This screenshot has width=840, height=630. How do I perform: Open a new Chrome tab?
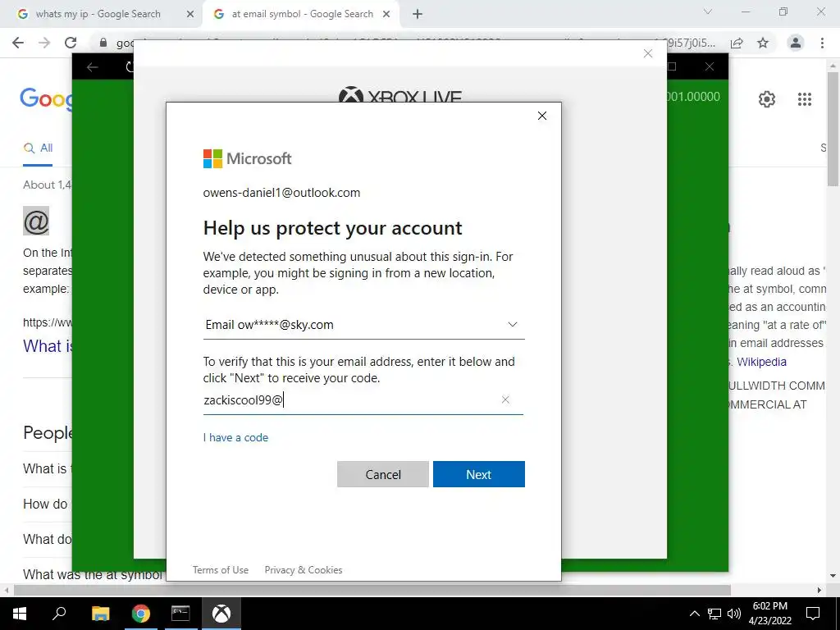click(x=418, y=15)
